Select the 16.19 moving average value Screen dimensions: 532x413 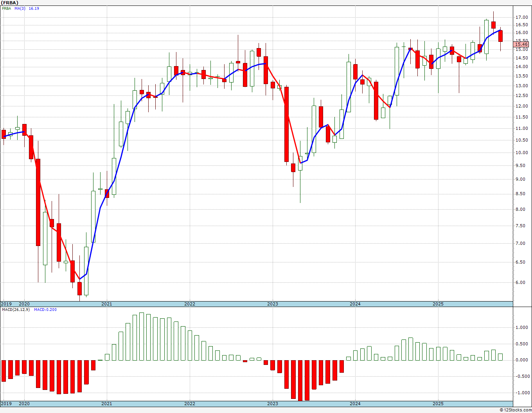(x=34, y=8)
